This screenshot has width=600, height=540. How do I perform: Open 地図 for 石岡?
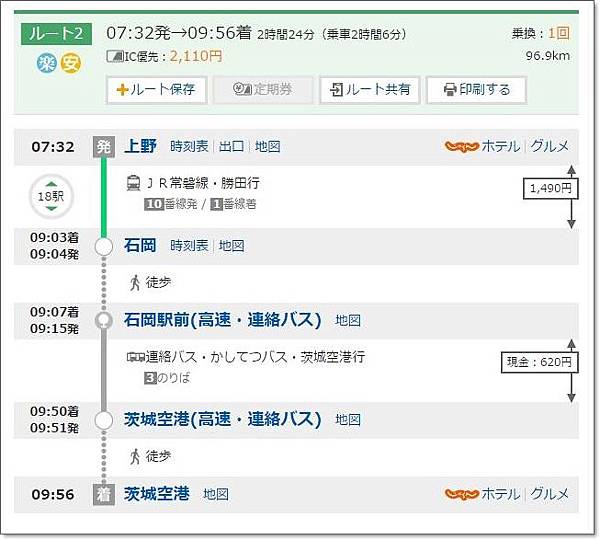point(231,246)
